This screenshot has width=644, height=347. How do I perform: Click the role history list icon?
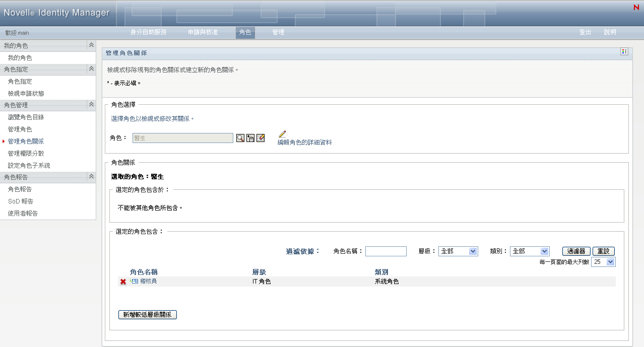click(250, 138)
